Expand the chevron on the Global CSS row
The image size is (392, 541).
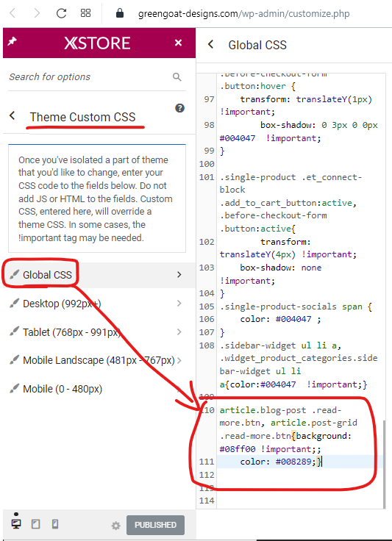(x=179, y=275)
